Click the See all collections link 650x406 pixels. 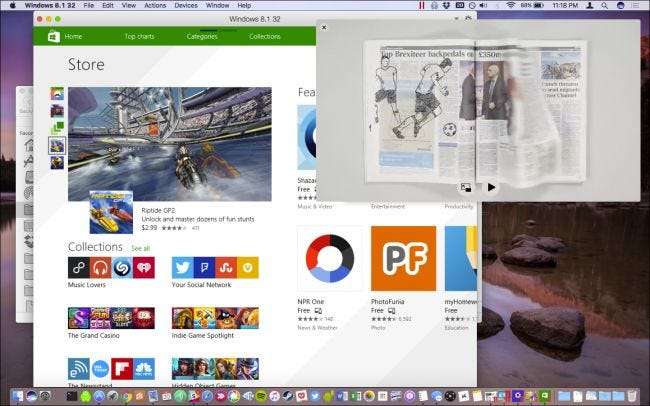click(x=139, y=248)
